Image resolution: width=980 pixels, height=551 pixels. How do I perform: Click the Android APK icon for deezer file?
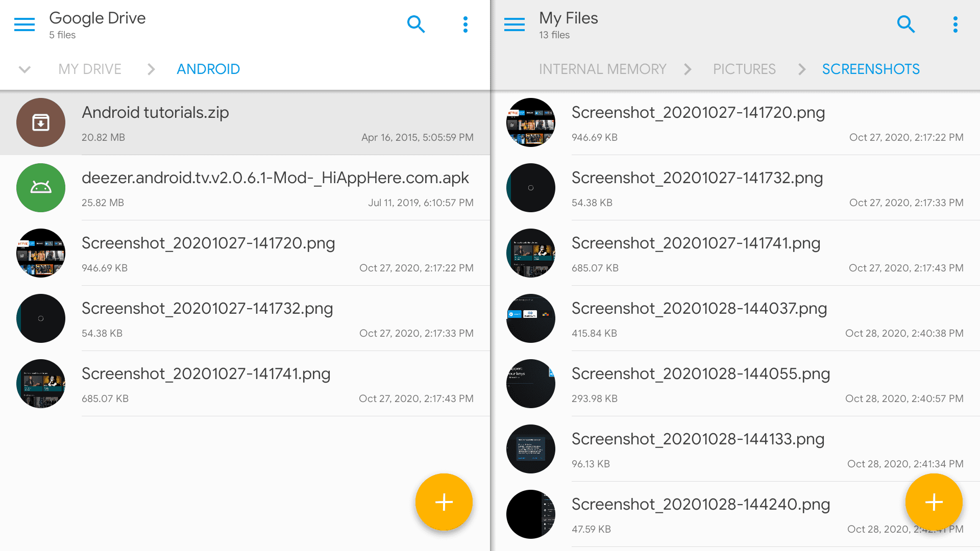(41, 188)
